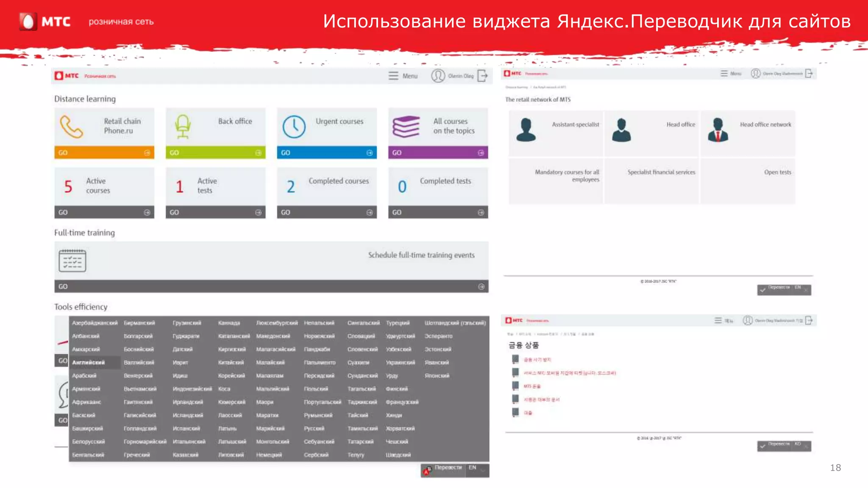The image size is (868, 488).
Task: Select Японский in the language list
Action: coord(437,376)
